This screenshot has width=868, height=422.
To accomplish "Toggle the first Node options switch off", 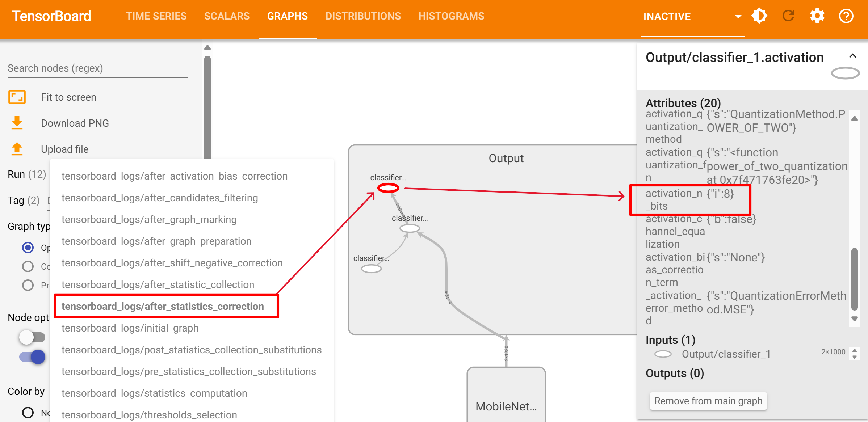I will pyautogui.click(x=32, y=337).
